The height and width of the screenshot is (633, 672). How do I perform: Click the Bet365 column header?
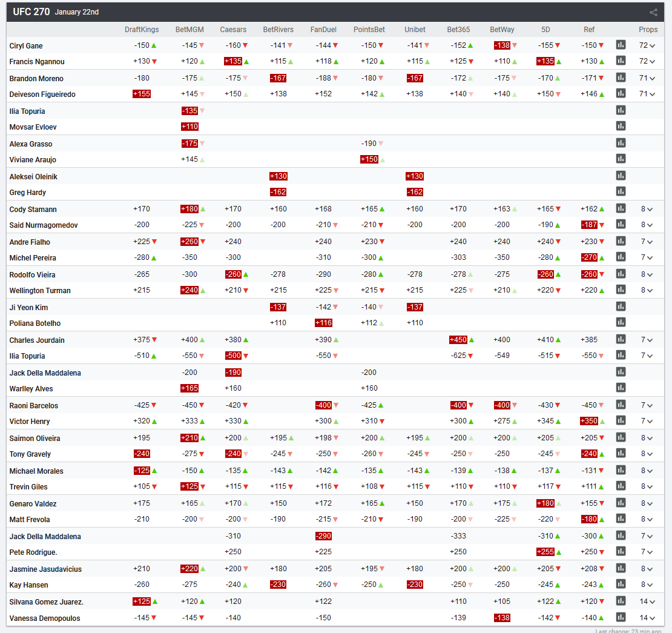458,30
